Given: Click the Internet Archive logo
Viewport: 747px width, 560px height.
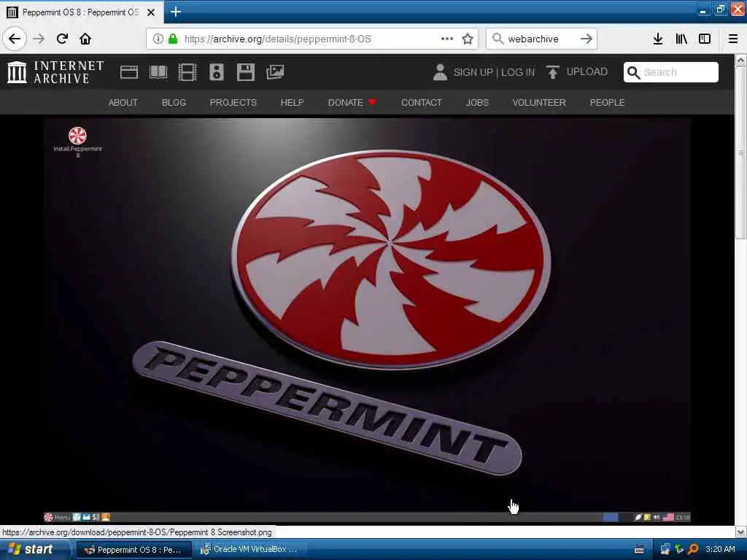Looking at the screenshot, I should click(55, 72).
